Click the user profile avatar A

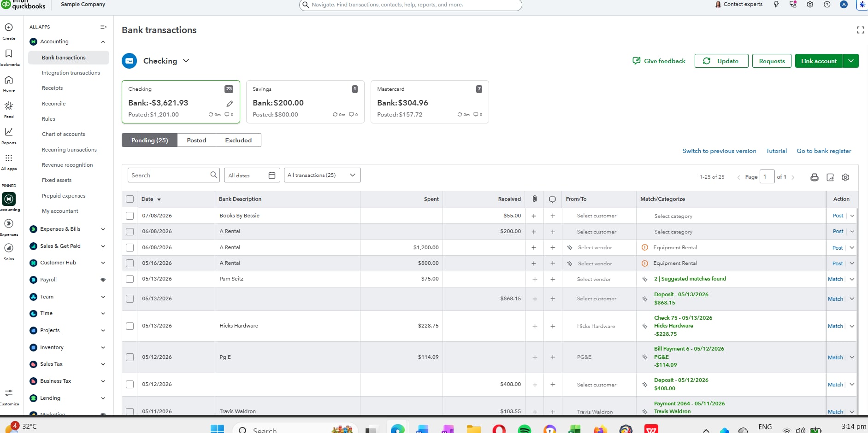pyautogui.click(x=844, y=5)
